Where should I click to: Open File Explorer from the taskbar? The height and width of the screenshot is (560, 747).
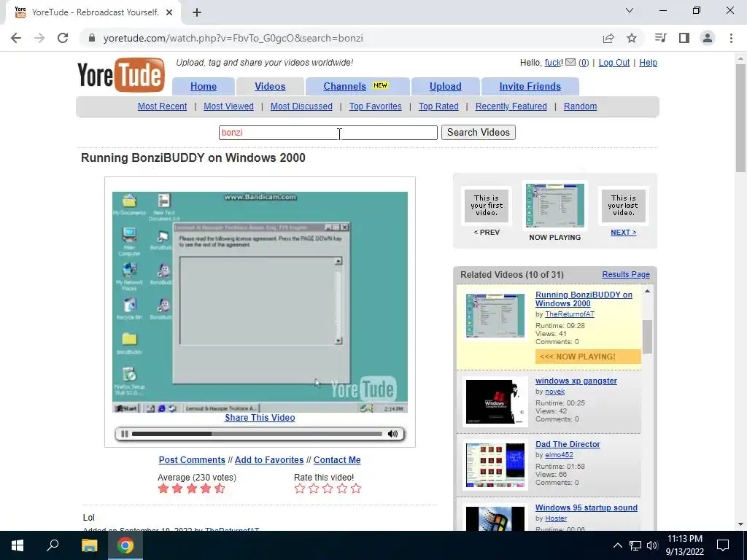tap(89, 545)
